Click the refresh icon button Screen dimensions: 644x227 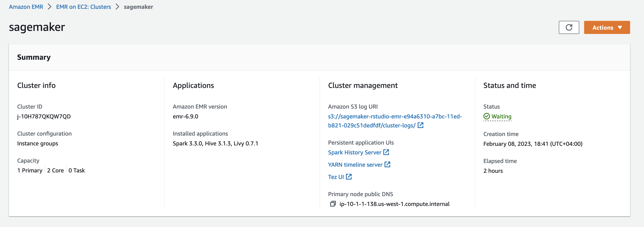[569, 27]
